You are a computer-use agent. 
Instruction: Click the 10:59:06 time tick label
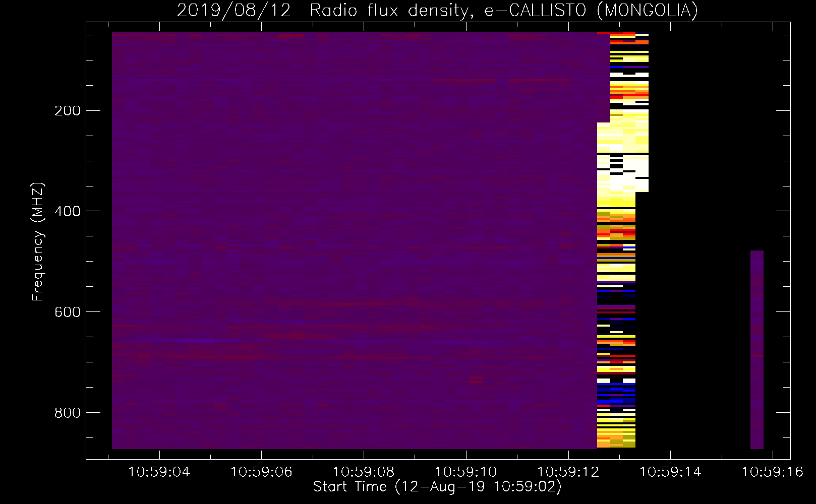(261, 472)
